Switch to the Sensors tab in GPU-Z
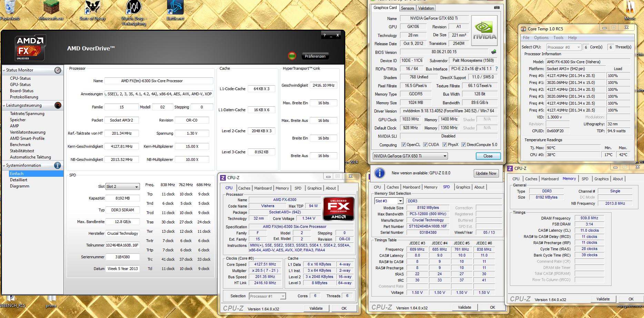The width and height of the screenshot is (644, 318). pyautogui.click(x=407, y=8)
